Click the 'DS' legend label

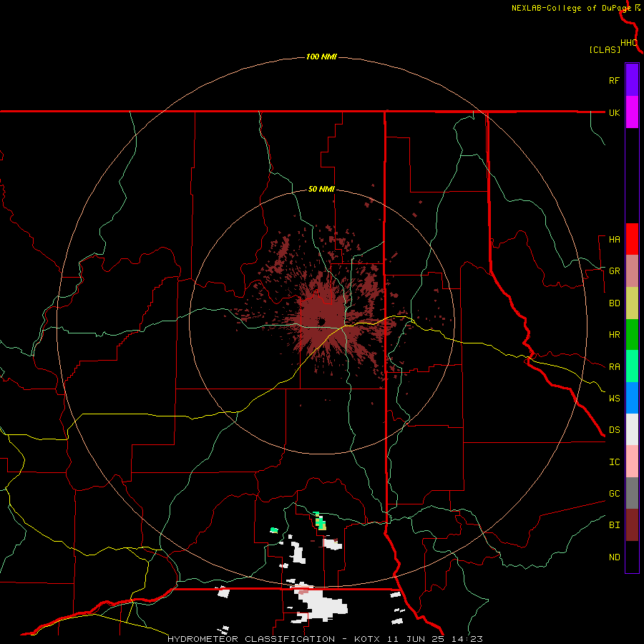point(614,429)
